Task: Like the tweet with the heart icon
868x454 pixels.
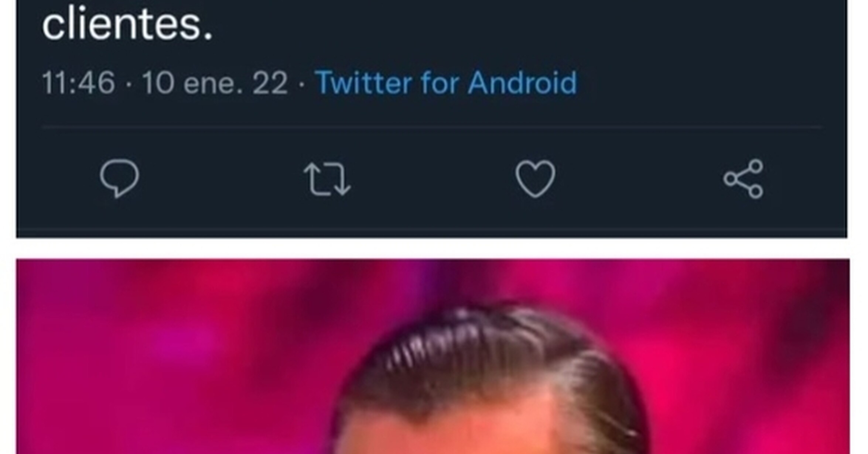Action: [535, 178]
